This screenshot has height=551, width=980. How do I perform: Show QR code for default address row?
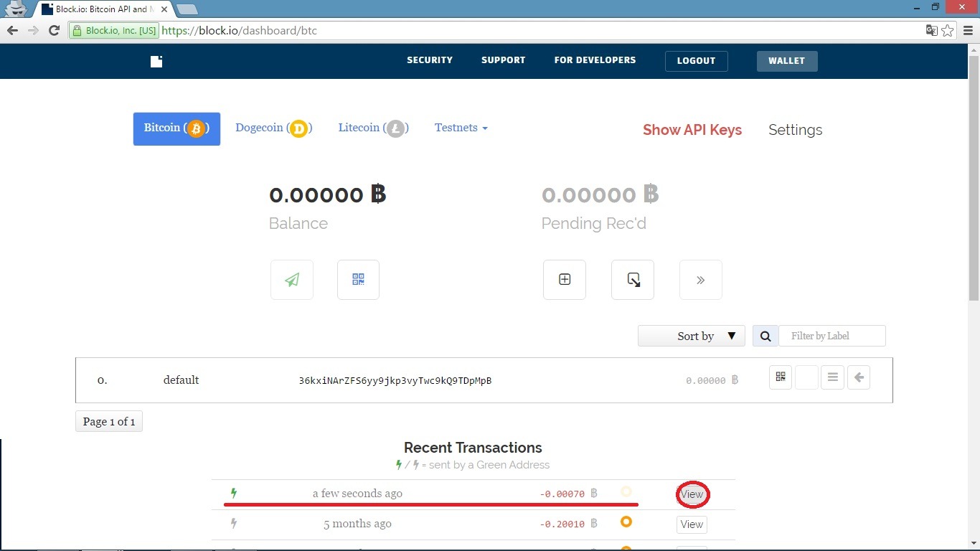pyautogui.click(x=781, y=377)
